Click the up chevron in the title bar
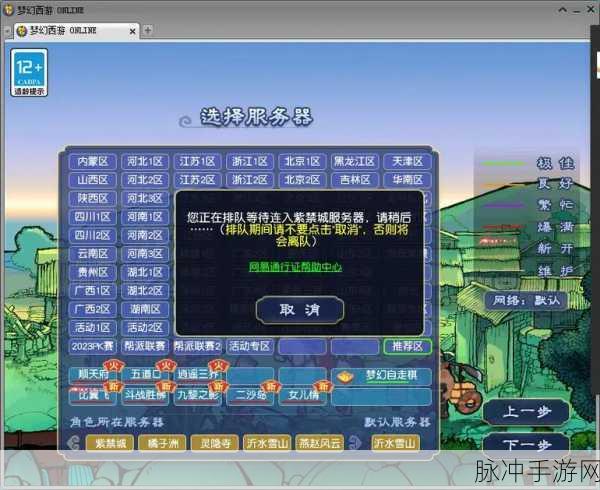 point(562,10)
